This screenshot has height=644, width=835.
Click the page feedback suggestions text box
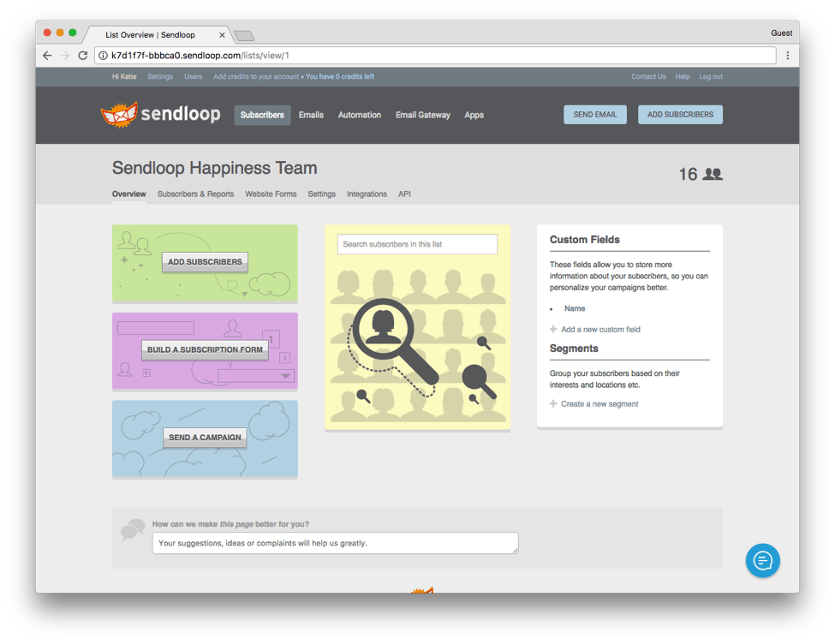click(335, 543)
